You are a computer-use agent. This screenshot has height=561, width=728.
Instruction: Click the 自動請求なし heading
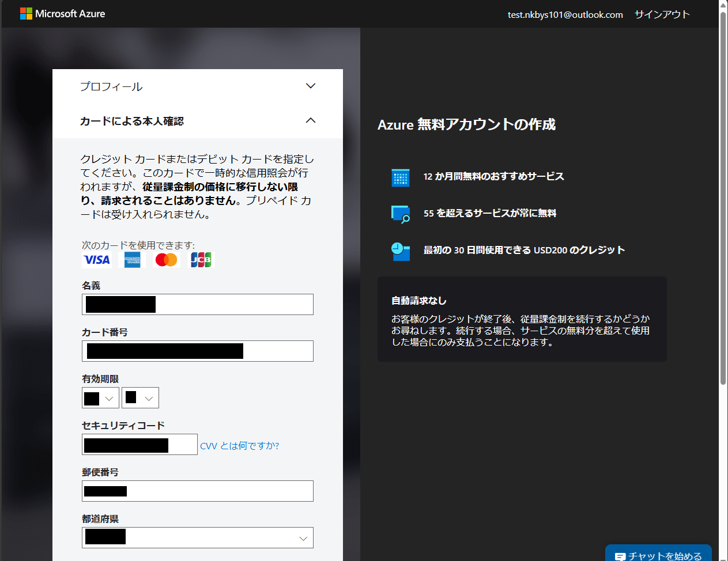(419, 301)
